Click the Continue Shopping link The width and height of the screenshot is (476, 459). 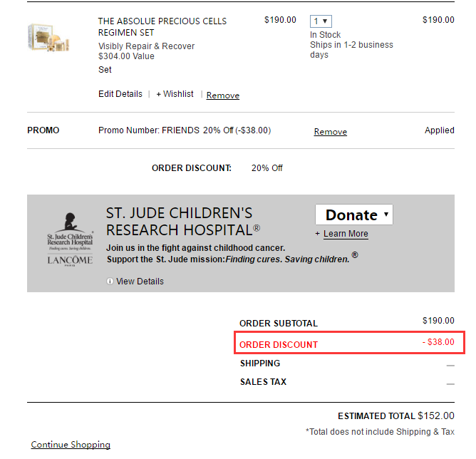click(x=71, y=445)
